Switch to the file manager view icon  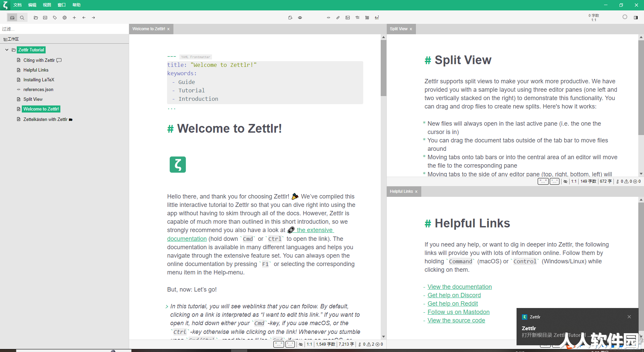tap(12, 18)
